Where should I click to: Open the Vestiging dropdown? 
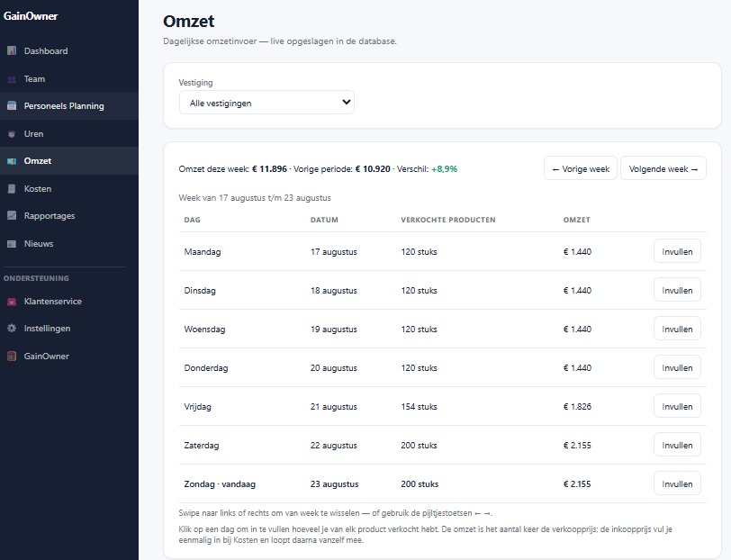[x=266, y=103]
